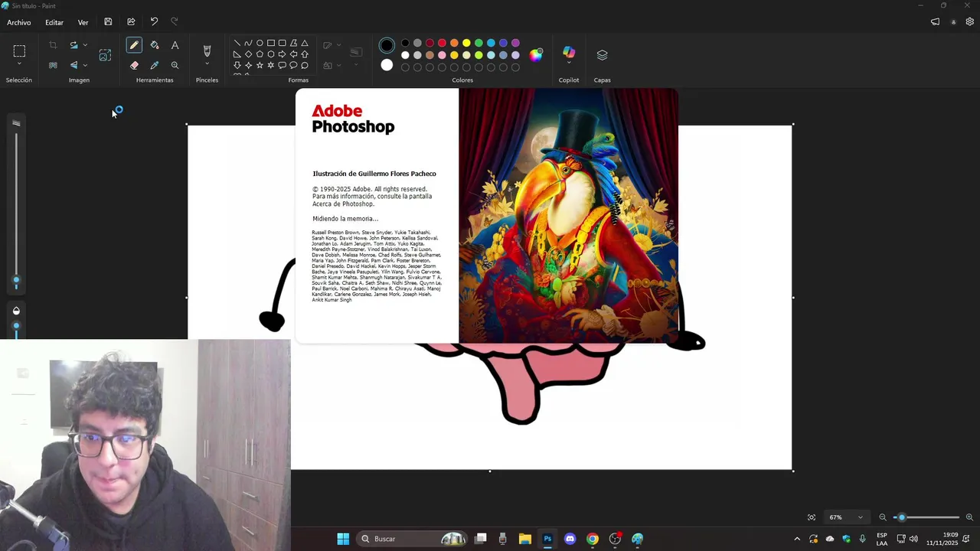Click the taskbar Buscar search box

click(413, 539)
